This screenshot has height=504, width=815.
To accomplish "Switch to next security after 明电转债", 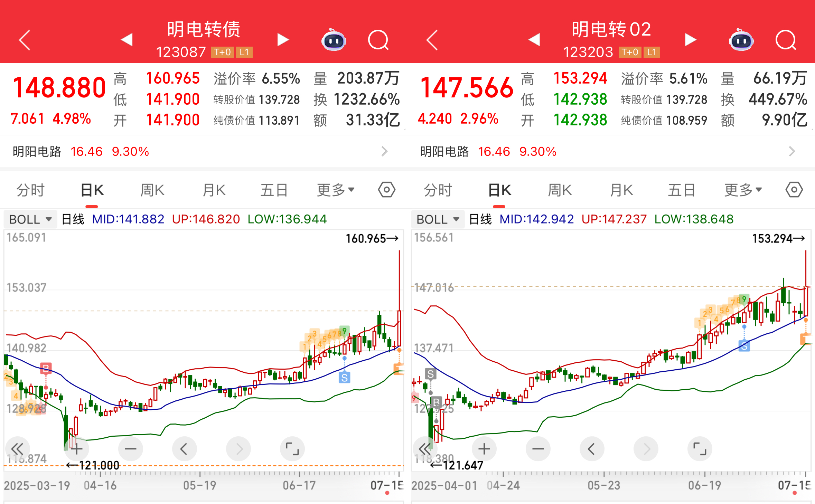I will coord(283,40).
